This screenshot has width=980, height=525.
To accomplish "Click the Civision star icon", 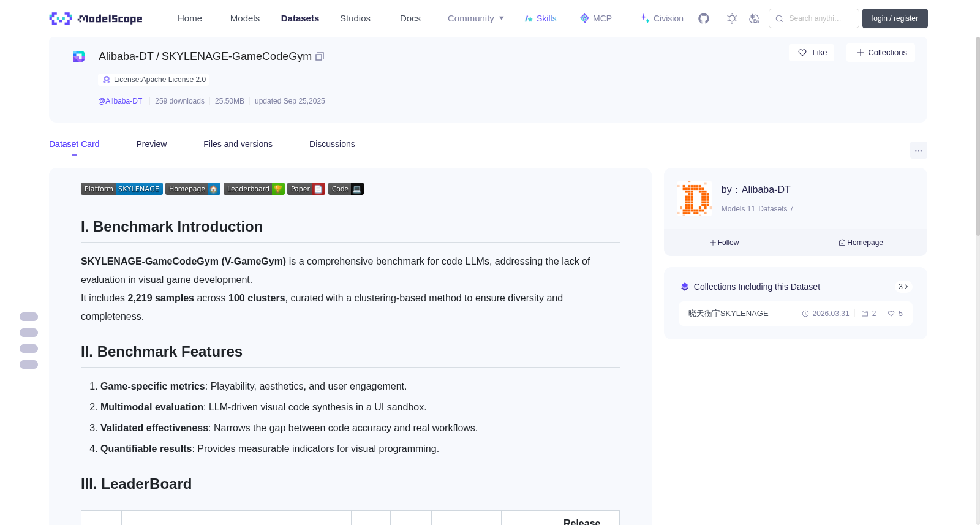I will (x=645, y=18).
